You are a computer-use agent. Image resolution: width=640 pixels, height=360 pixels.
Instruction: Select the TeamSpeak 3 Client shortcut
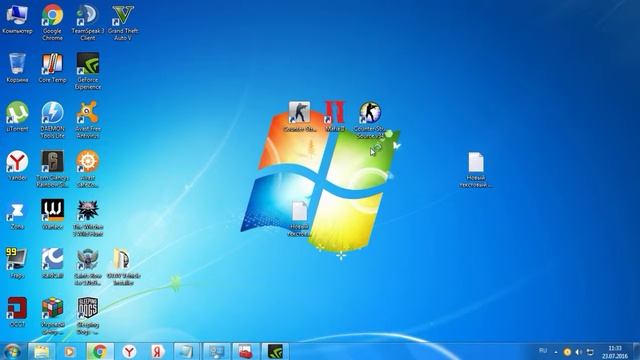(x=88, y=22)
